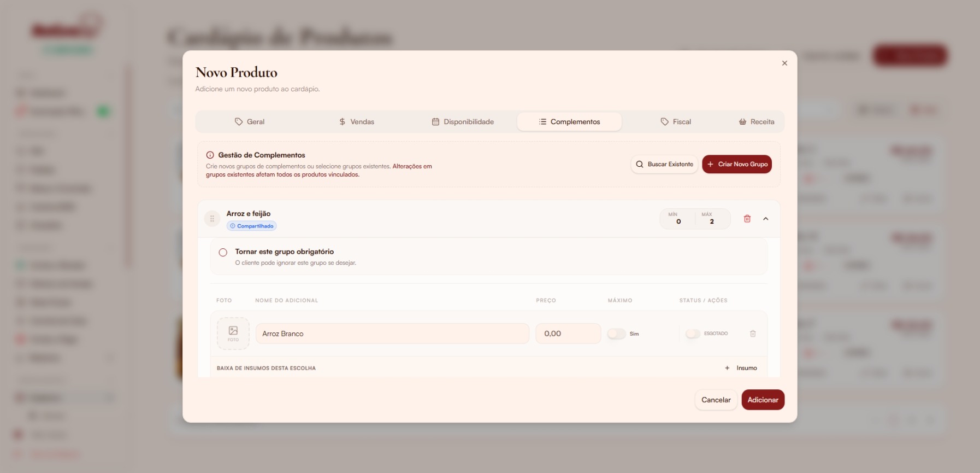Screen dimensions: 980x473
Task: Switch to the Receita tab
Action: coord(757,121)
